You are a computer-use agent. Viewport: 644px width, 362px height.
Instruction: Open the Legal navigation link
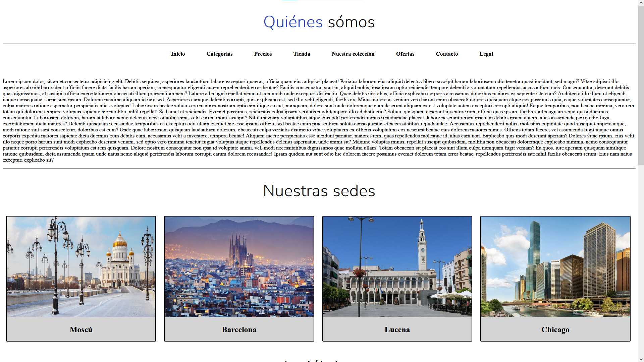tap(486, 54)
